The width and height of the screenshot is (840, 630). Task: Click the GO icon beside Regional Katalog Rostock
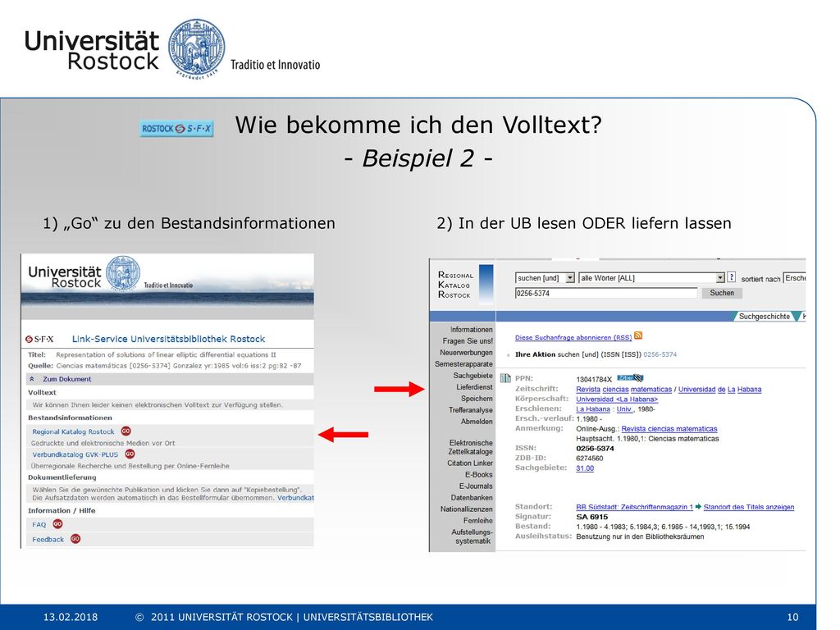click(126, 431)
